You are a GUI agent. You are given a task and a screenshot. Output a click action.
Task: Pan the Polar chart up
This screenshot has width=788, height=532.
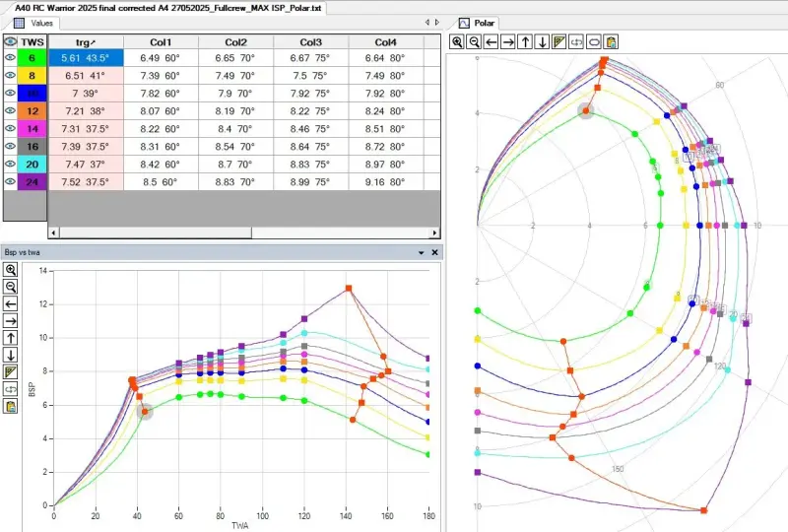pos(526,42)
